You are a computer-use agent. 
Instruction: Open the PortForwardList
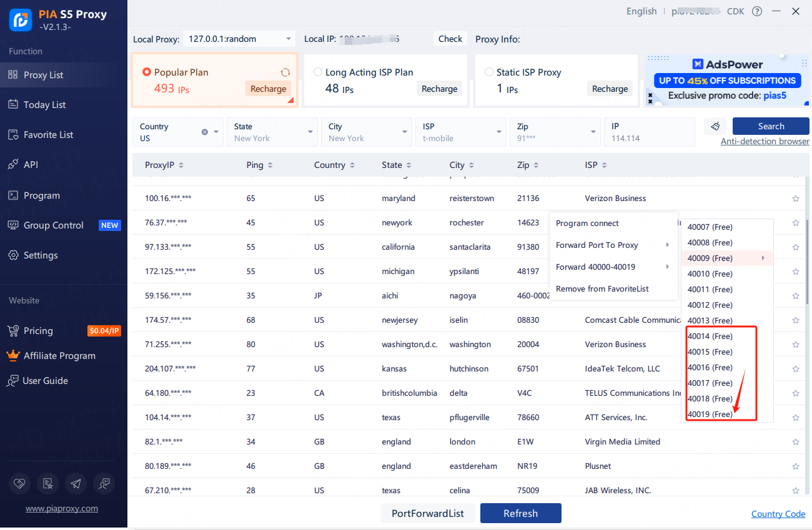[428, 513]
